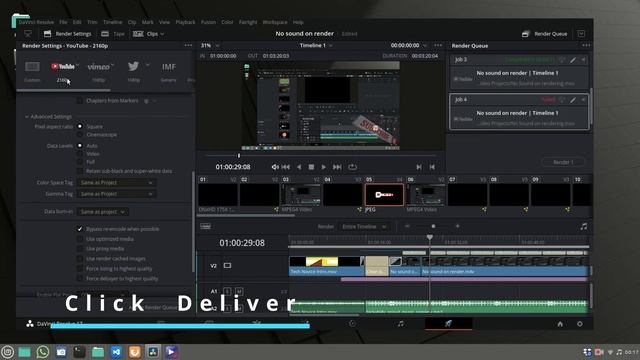The width and height of the screenshot is (640, 360).
Task: Select clip 05 JPEG thumbnail
Action: pyautogui.click(x=384, y=195)
